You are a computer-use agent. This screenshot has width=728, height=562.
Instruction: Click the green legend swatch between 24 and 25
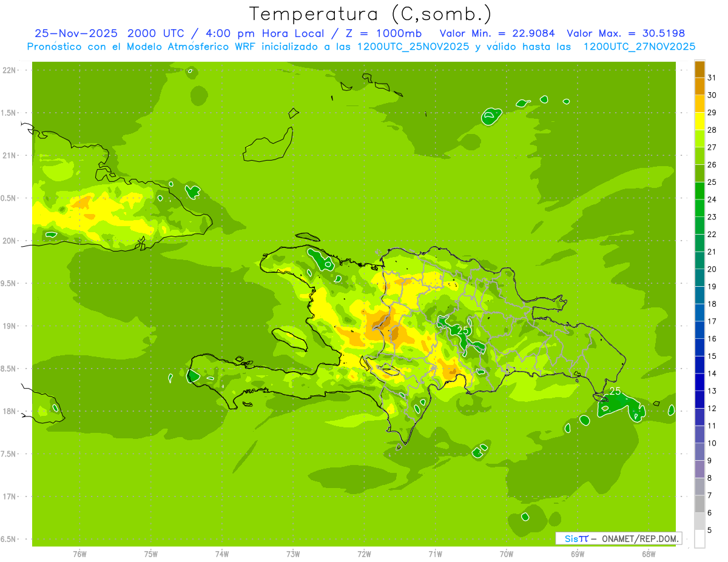[699, 191]
